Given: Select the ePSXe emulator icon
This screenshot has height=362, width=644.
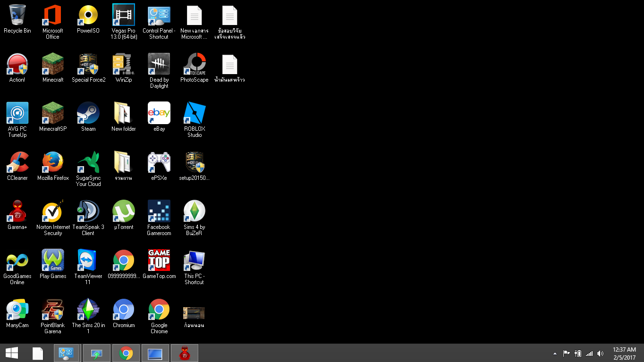Looking at the screenshot, I should point(159,162).
